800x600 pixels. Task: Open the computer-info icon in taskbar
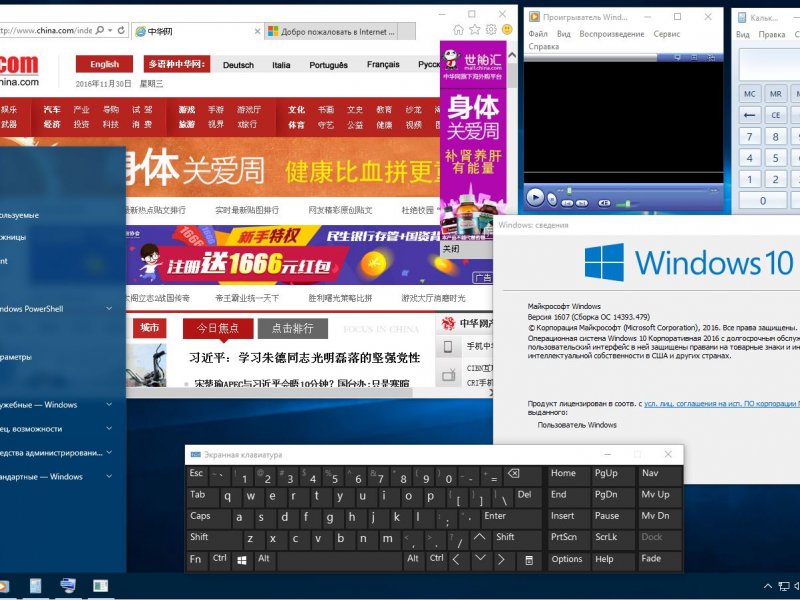pos(67,586)
